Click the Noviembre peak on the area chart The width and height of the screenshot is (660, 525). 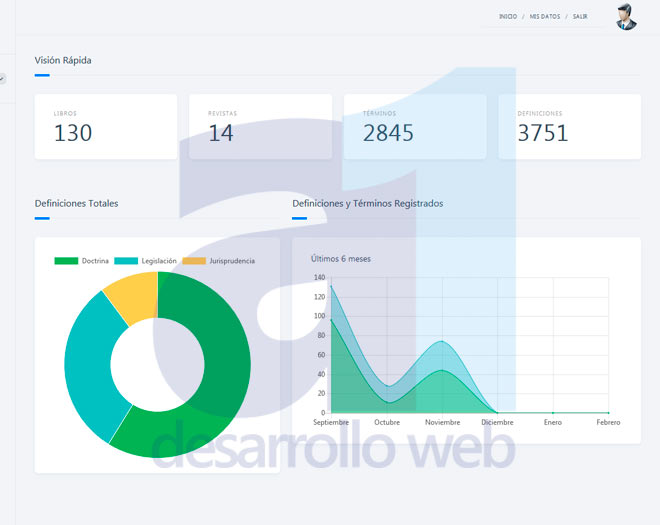(x=442, y=342)
